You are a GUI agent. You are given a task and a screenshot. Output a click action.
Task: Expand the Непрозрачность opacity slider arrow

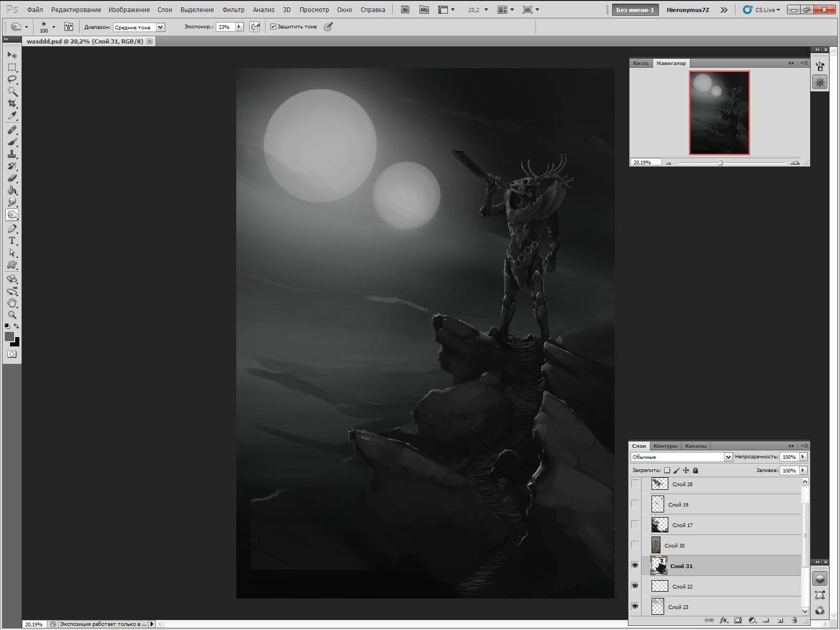click(803, 457)
